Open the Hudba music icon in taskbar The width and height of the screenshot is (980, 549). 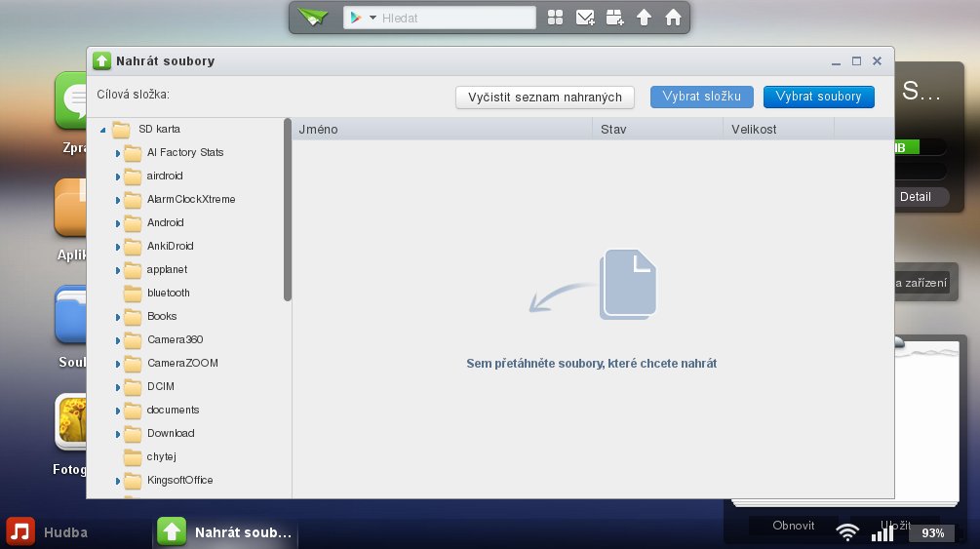point(20,532)
